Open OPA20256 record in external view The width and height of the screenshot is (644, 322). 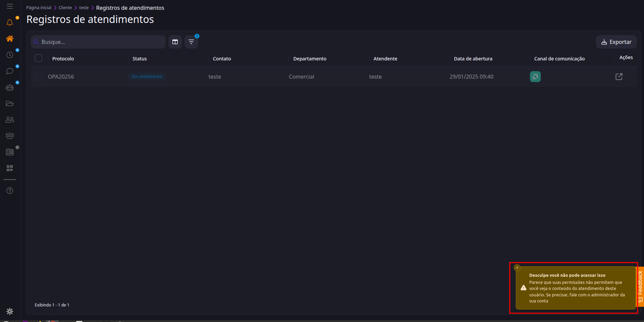click(x=619, y=77)
